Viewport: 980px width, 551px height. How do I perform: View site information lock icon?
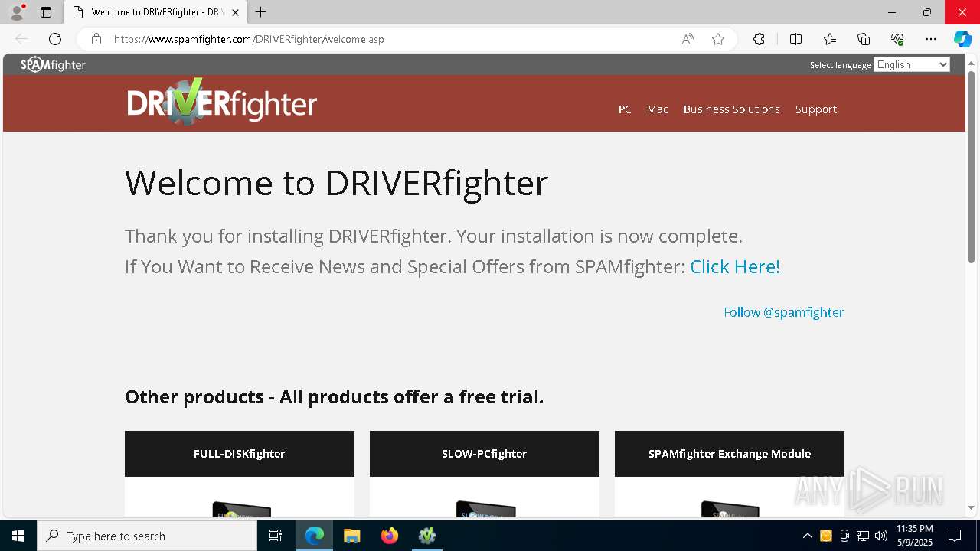click(x=96, y=39)
